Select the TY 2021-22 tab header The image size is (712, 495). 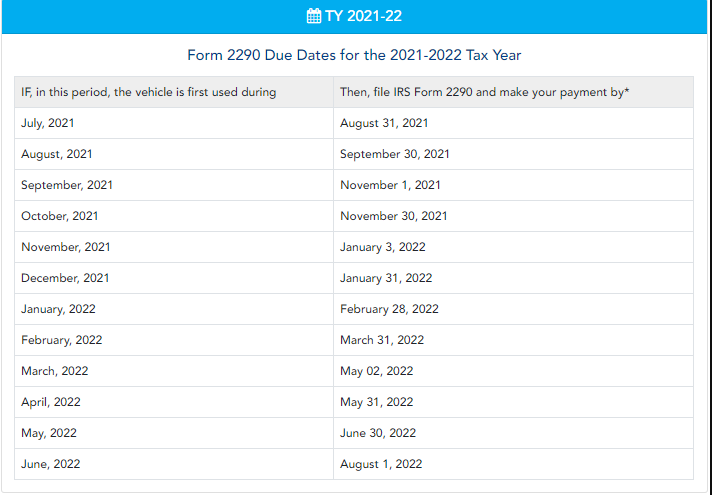pos(354,16)
